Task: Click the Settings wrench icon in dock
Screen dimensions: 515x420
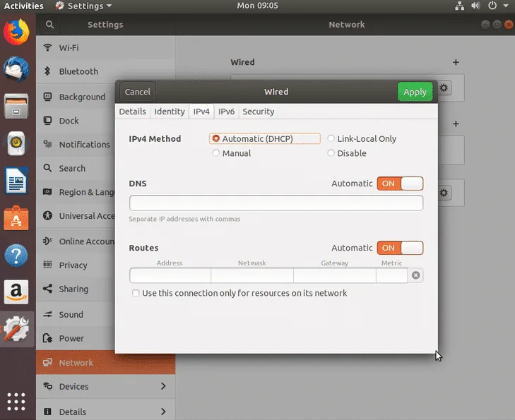Action: click(16, 329)
